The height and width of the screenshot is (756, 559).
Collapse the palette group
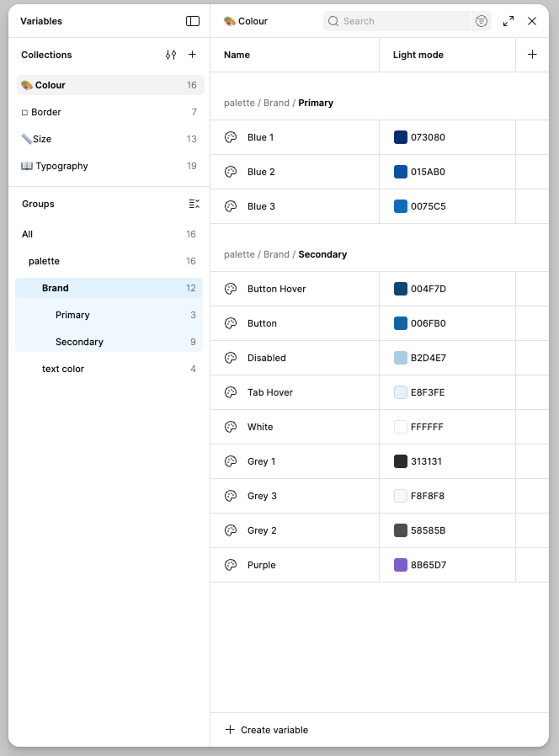point(44,261)
